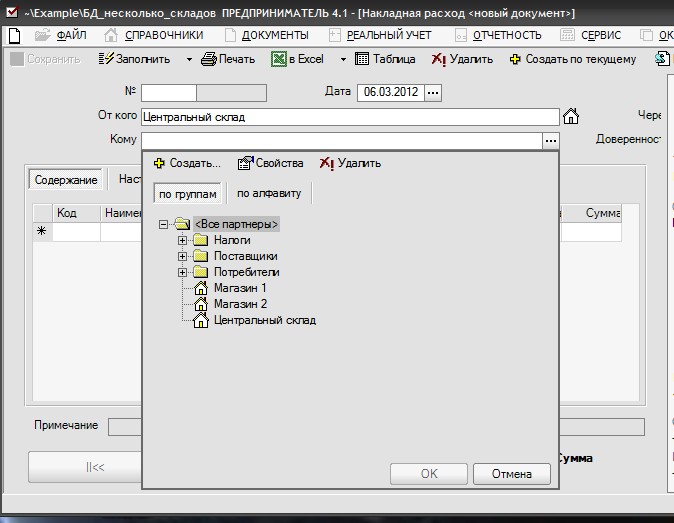Viewport: 674px width, 523px height.
Task: Switch to the по алфавиту tab
Action: pos(268,193)
